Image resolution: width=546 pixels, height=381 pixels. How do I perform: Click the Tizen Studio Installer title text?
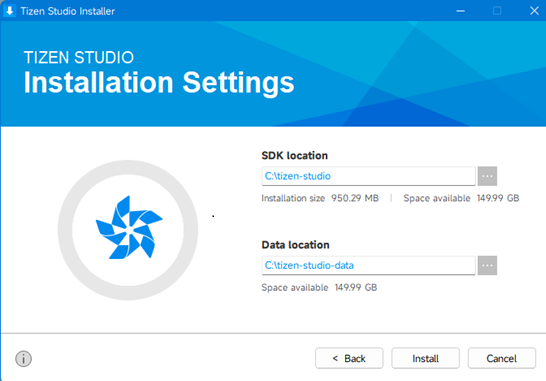68,11
